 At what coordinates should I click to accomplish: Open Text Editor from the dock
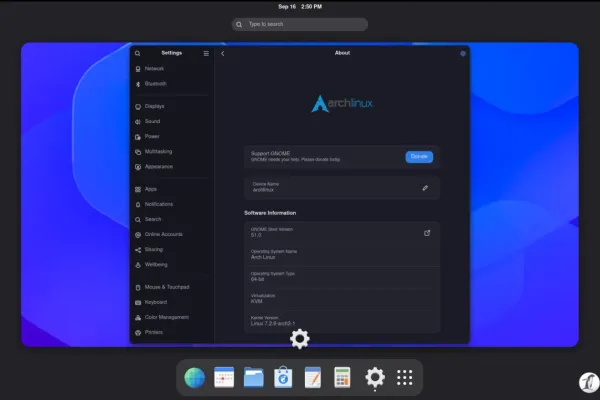[x=313, y=377]
